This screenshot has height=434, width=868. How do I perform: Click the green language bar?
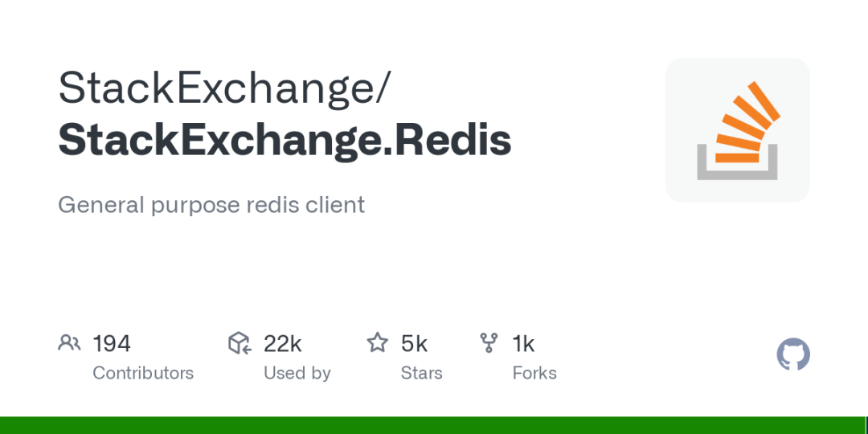pyautogui.click(x=434, y=425)
